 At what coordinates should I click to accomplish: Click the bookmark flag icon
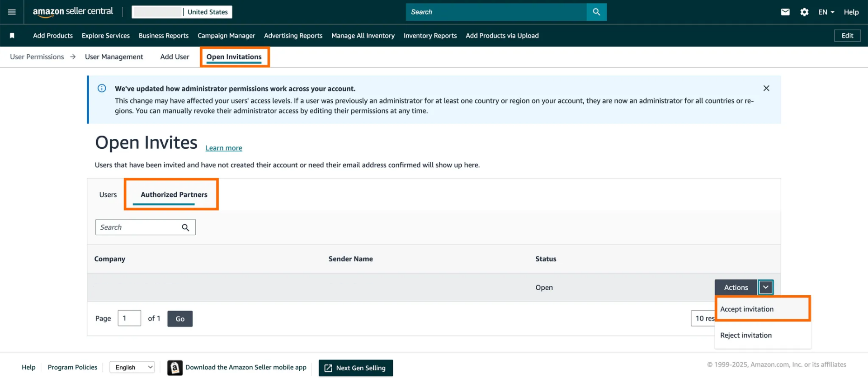tap(12, 36)
